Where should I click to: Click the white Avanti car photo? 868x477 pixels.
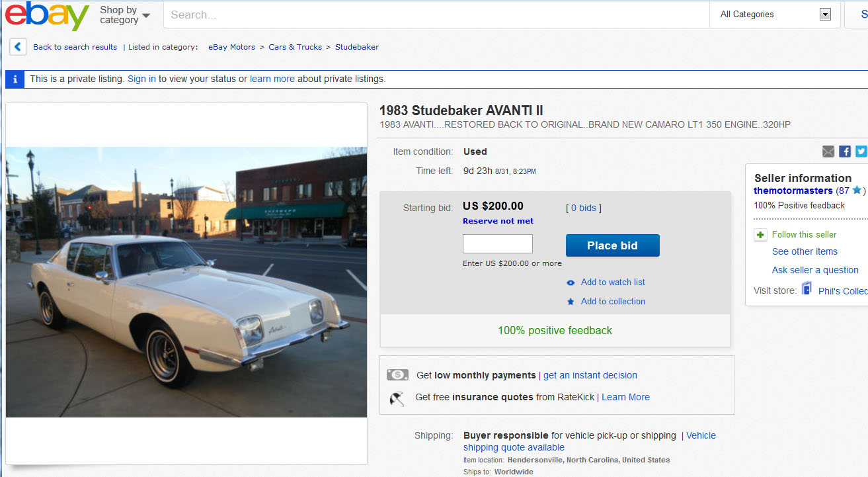[186, 282]
